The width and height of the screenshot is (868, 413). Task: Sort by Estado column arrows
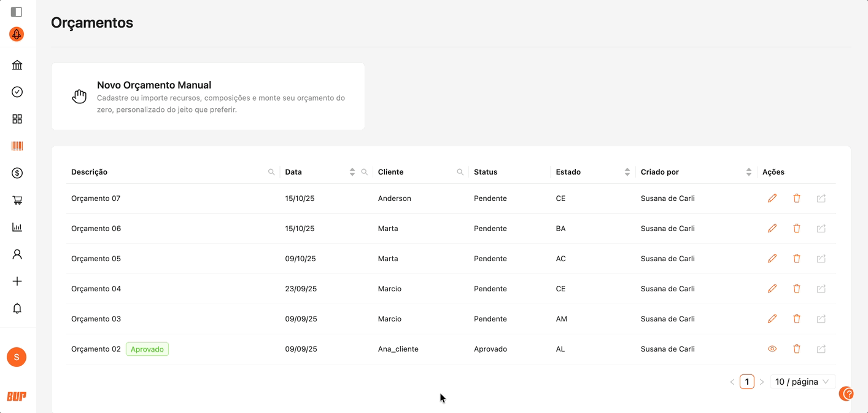627,172
